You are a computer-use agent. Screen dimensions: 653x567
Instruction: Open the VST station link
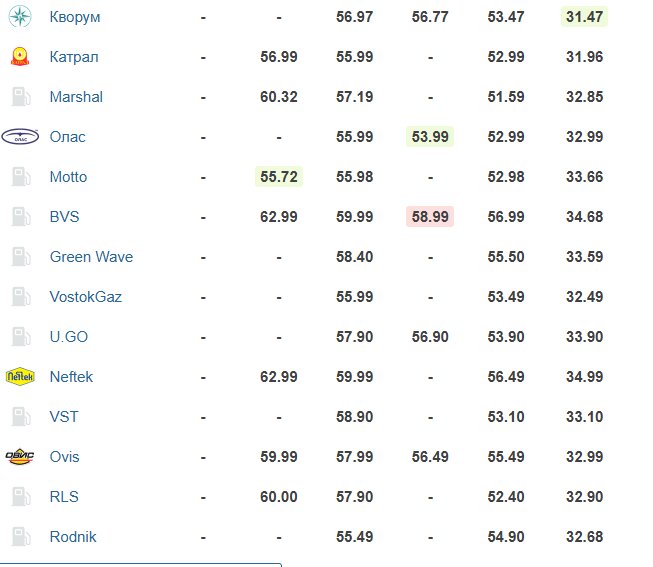click(x=64, y=417)
